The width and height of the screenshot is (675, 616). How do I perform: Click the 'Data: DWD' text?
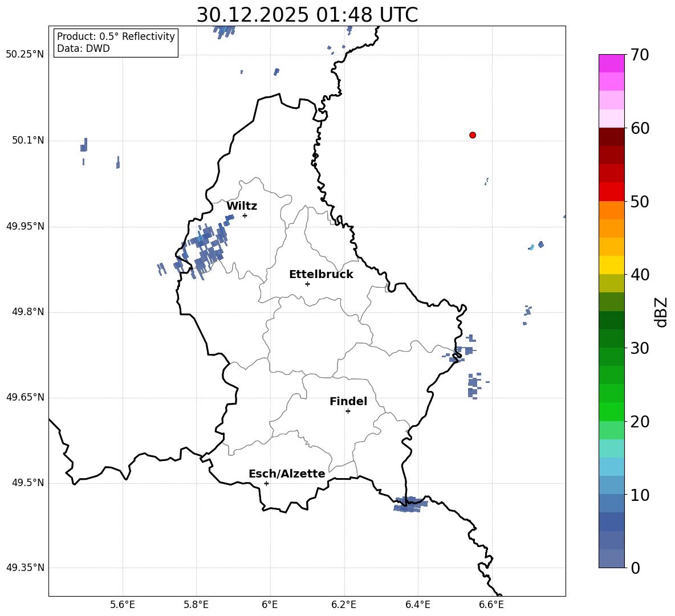click(83, 48)
